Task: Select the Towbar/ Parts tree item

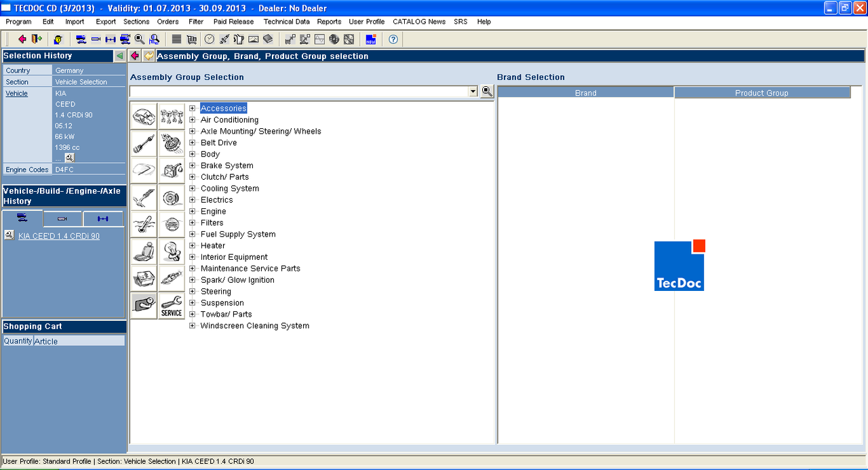Action: (x=226, y=315)
